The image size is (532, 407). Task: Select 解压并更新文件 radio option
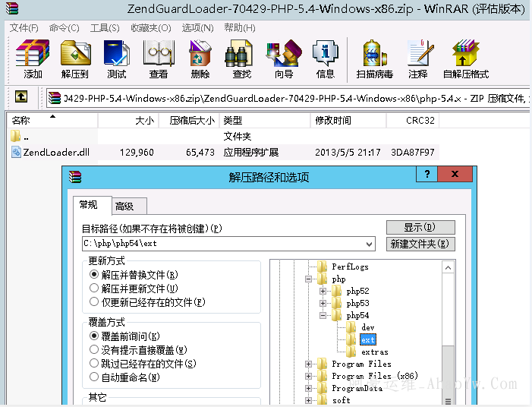tap(95, 288)
